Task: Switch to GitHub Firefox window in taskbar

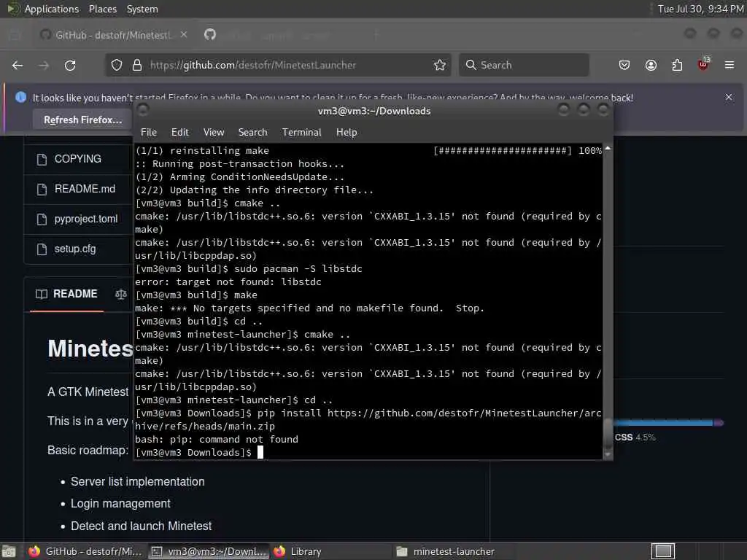Action: point(85,551)
